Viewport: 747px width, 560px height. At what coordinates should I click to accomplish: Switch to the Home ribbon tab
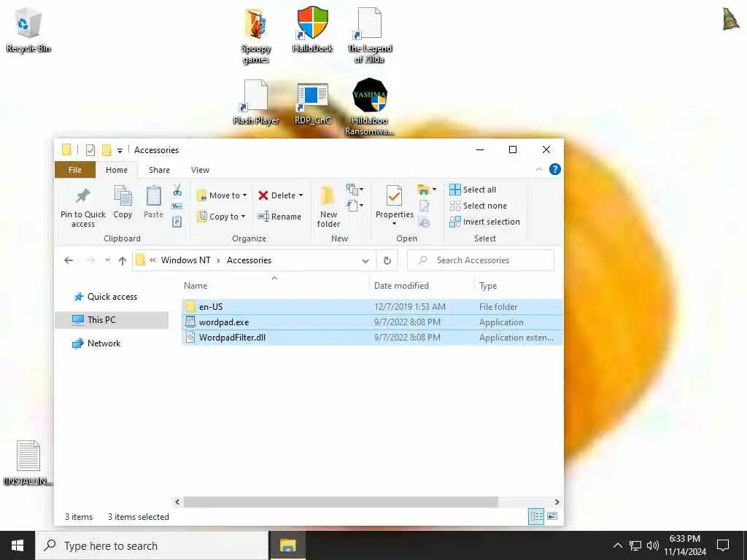tap(117, 170)
